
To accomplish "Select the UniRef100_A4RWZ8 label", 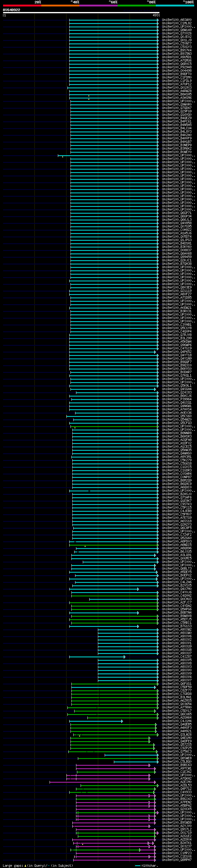I will (x=177, y=91).
